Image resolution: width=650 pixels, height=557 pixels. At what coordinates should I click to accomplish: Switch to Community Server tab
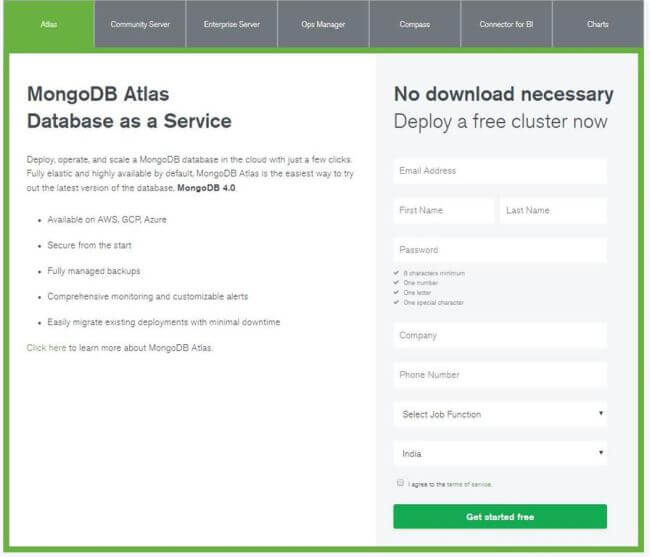tap(140, 24)
